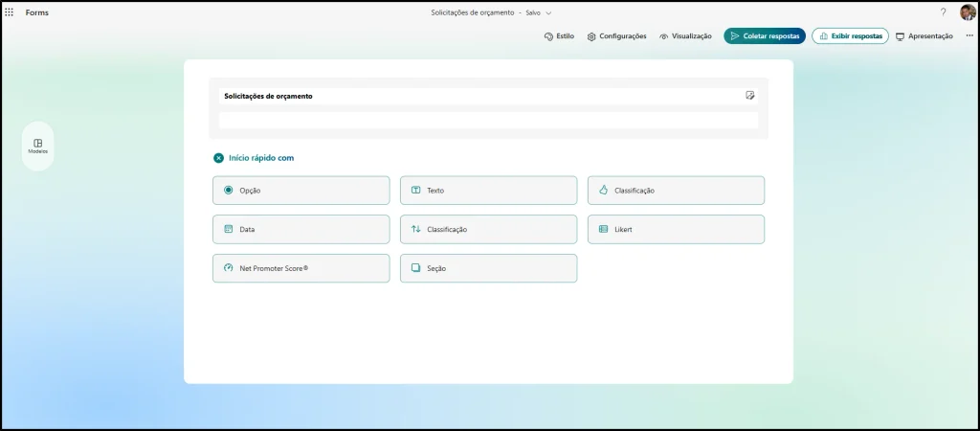This screenshot has height=431, width=980.
Task: Add a Texto question
Action: click(488, 191)
